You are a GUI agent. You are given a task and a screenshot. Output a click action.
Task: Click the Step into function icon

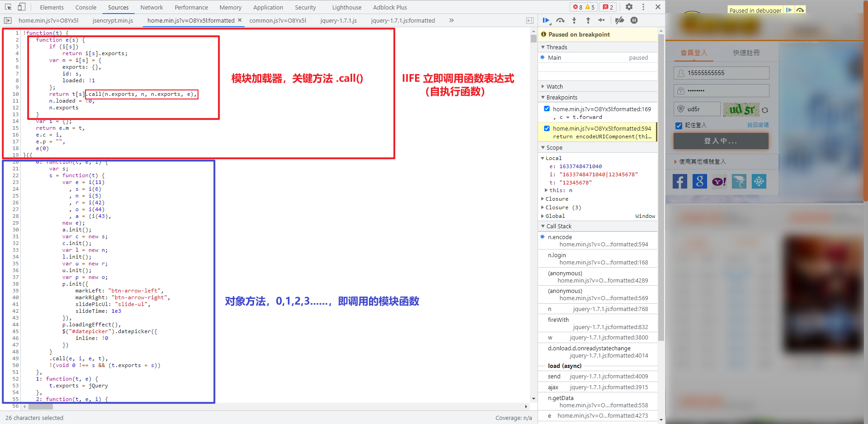574,20
